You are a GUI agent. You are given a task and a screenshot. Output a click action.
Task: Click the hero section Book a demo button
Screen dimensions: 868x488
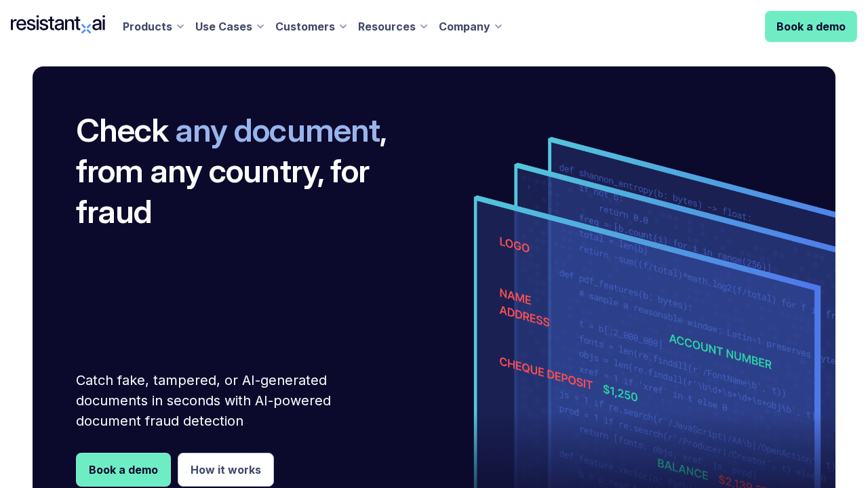click(x=123, y=470)
